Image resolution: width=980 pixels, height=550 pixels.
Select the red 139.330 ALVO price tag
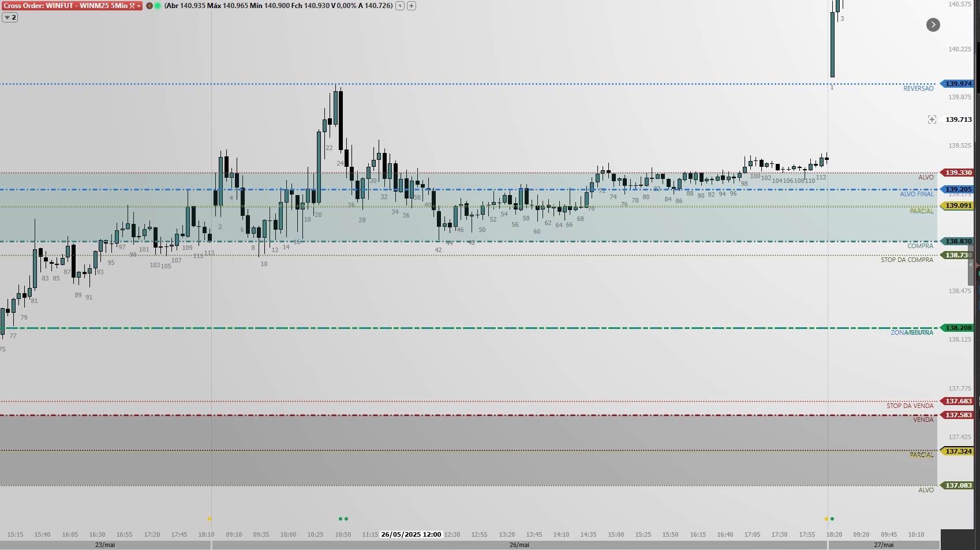pos(957,173)
